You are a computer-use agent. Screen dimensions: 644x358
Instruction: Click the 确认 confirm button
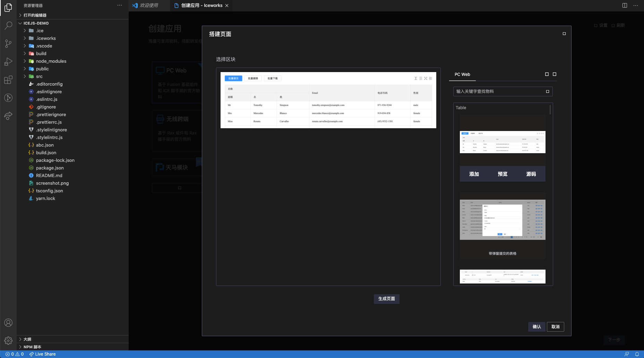click(536, 326)
